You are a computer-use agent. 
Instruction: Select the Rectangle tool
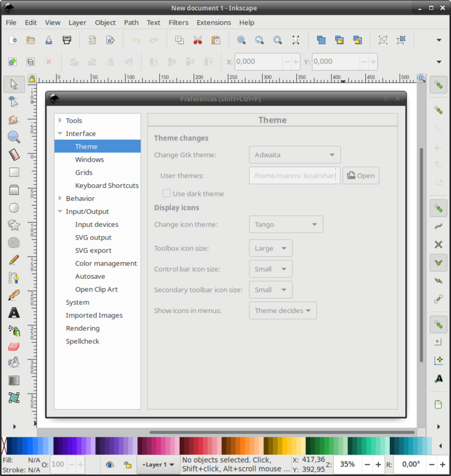coord(14,173)
